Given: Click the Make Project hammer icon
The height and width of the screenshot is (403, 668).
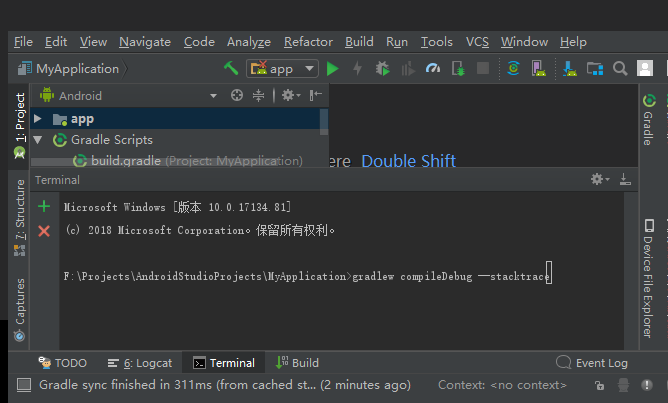Looking at the screenshot, I should [x=231, y=68].
